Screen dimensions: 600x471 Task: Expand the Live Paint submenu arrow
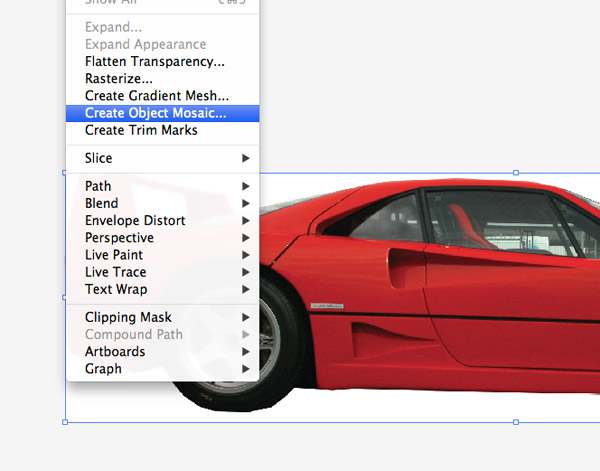click(x=246, y=255)
